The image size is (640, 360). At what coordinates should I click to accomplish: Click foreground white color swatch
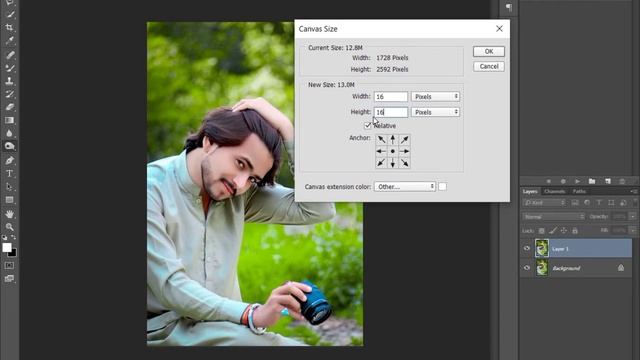point(7,247)
